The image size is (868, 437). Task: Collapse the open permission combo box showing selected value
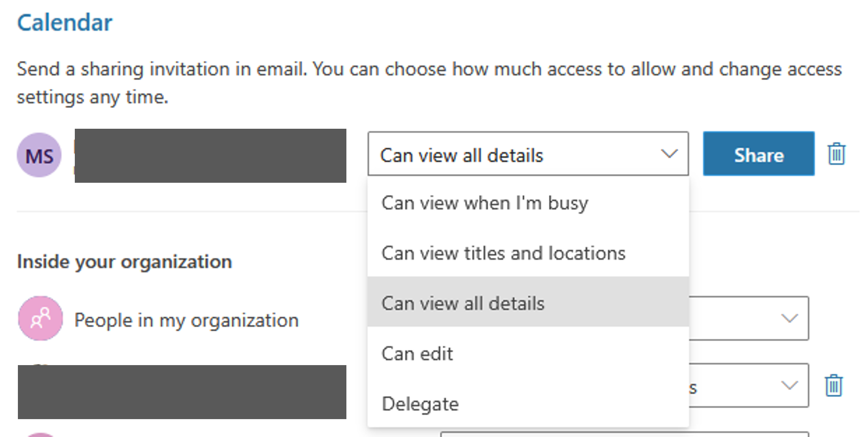(x=528, y=154)
